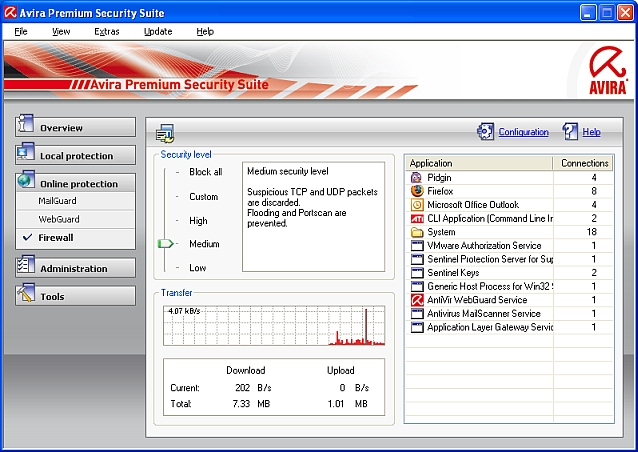Sort by the Application column header
Viewport: 638px width, 452px height.
(479, 163)
